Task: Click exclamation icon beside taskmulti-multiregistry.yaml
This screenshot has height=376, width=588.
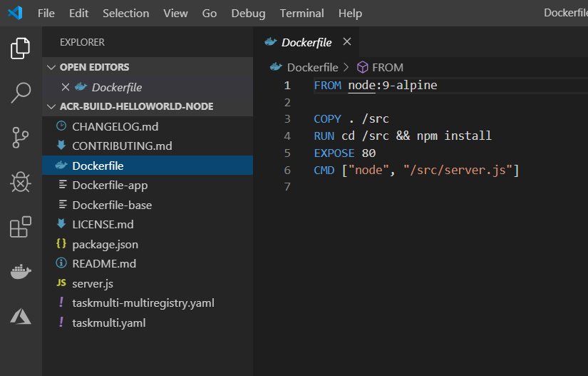Action: [61, 302]
